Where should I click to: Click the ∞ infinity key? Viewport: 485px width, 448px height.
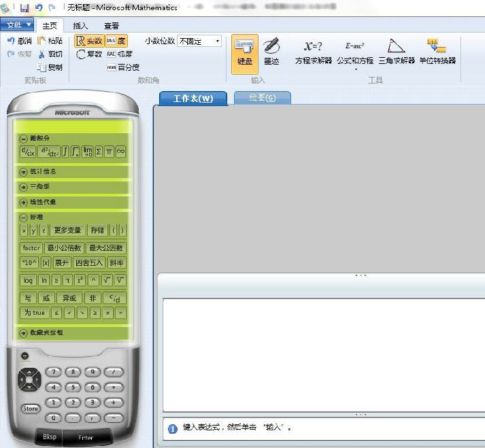click(x=120, y=152)
